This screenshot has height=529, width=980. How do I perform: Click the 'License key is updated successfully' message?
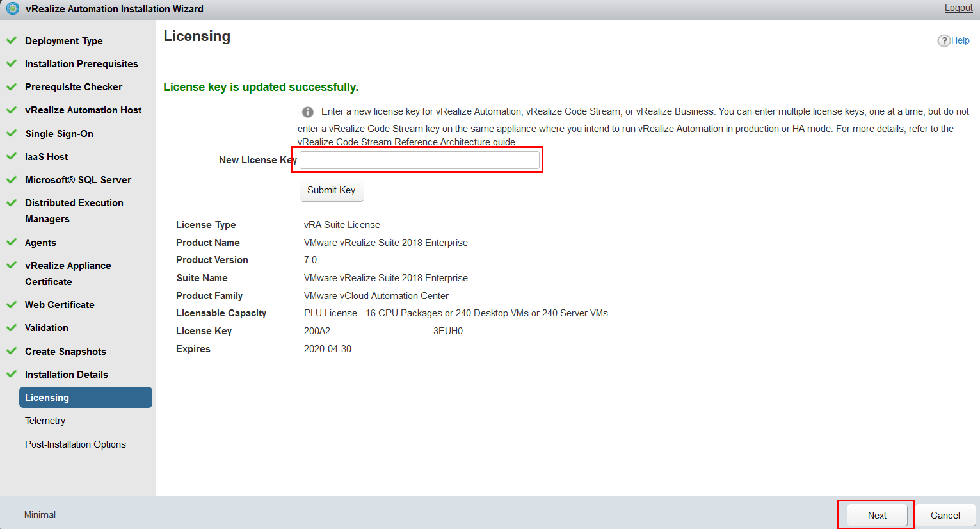[x=261, y=87]
